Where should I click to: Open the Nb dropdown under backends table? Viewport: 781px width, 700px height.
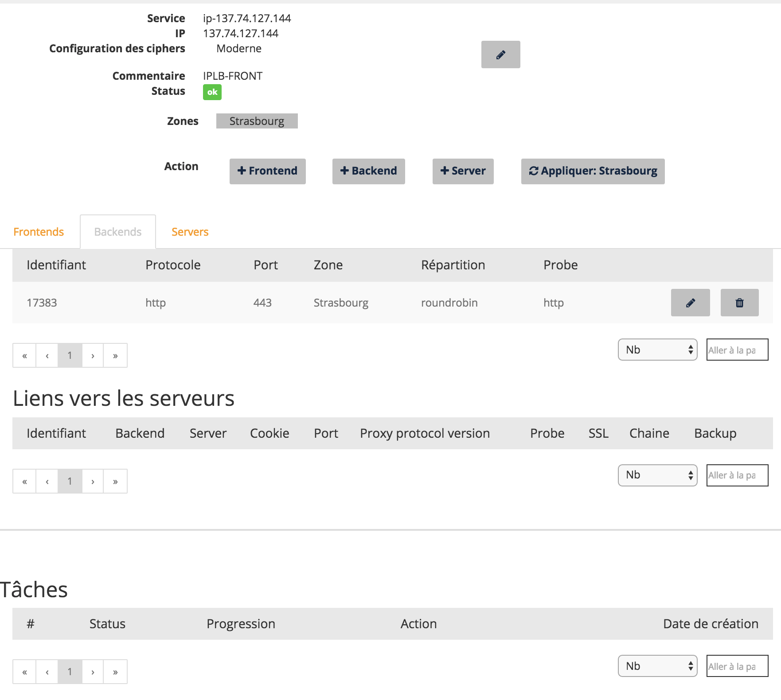[657, 350]
